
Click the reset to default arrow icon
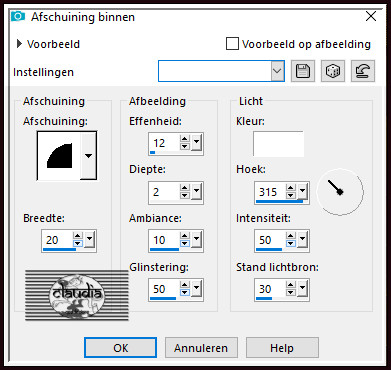coord(363,71)
